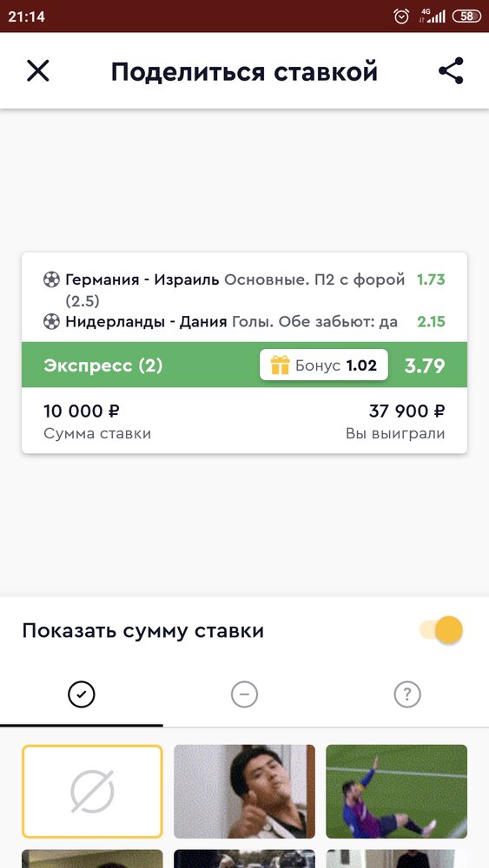Tap the gift bonus 1.02 badge
The width and height of the screenshot is (489, 868).
click(323, 365)
